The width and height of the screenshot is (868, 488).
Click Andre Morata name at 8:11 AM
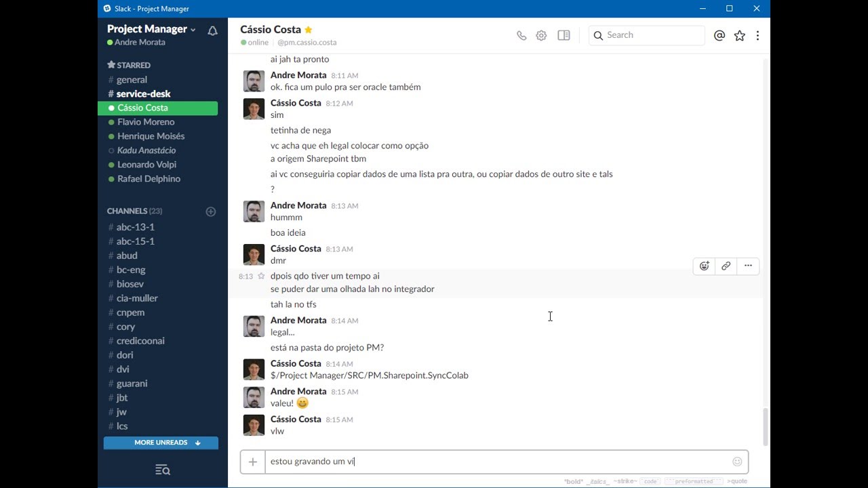298,75
